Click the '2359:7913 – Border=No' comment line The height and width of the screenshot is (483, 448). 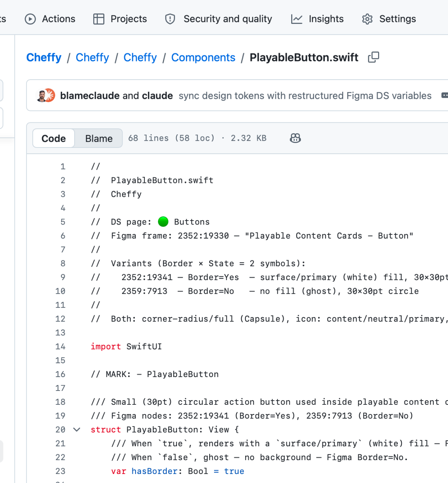tap(255, 291)
